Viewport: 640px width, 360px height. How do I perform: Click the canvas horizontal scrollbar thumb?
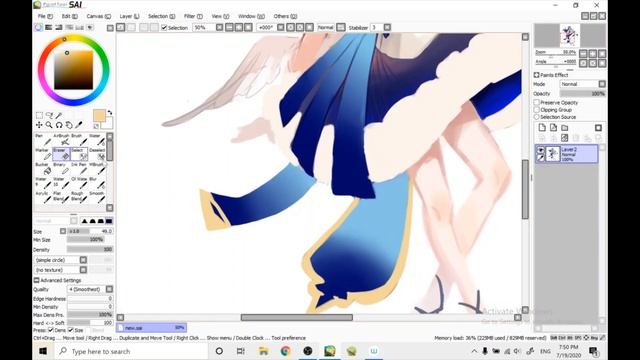(x=297, y=318)
